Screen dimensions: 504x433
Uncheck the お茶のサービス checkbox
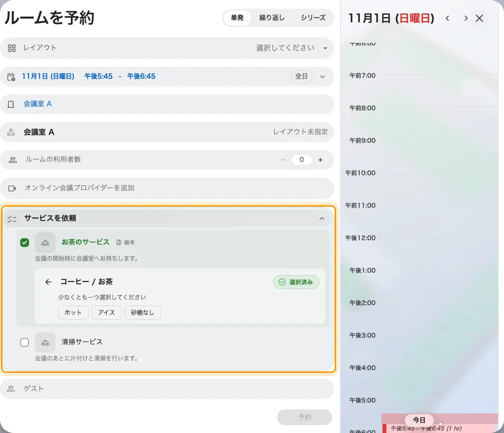25,243
